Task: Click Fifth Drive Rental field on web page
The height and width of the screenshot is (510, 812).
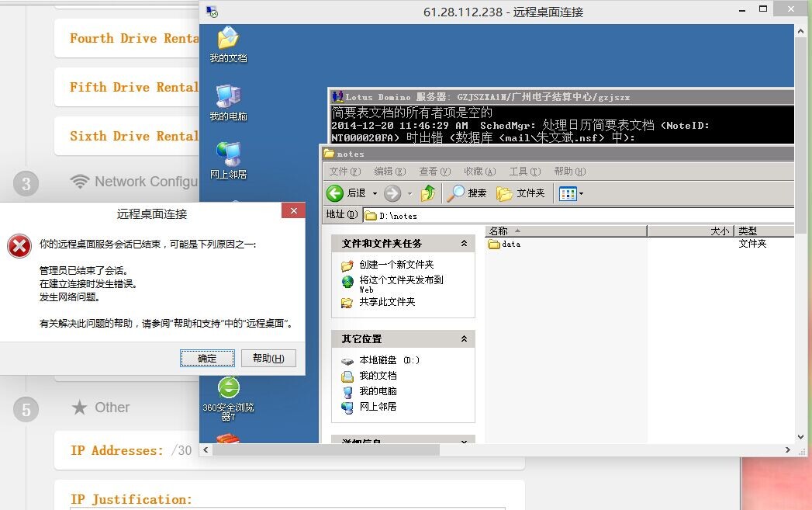Action: [x=127, y=87]
